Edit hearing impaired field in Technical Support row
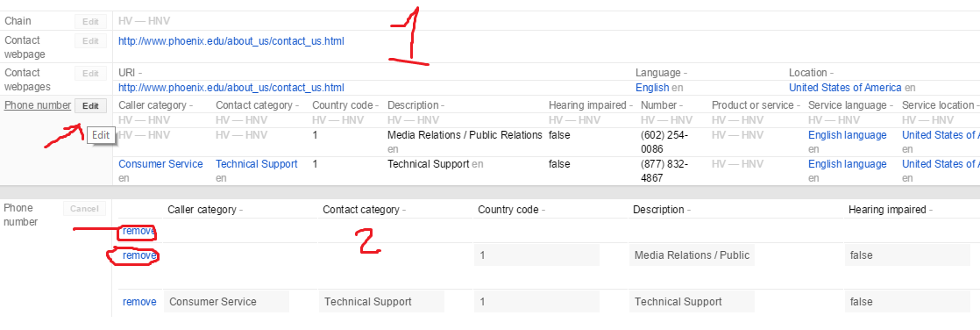 coord(907,302)
